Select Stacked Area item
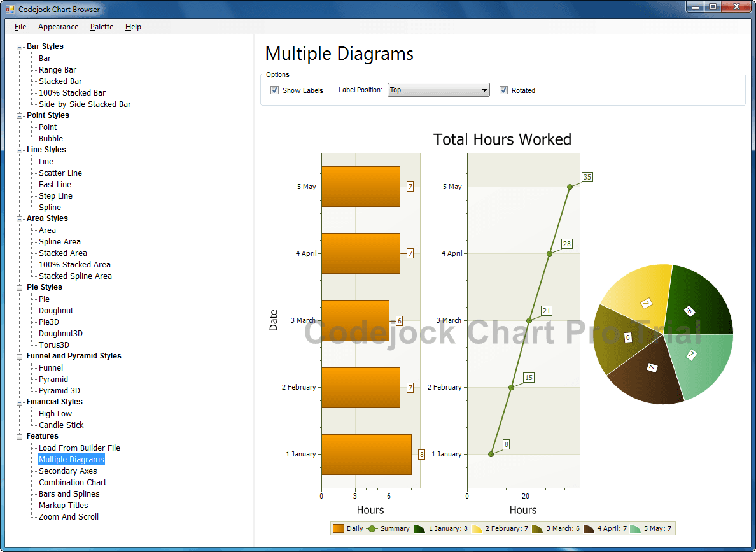 (62, 253)
